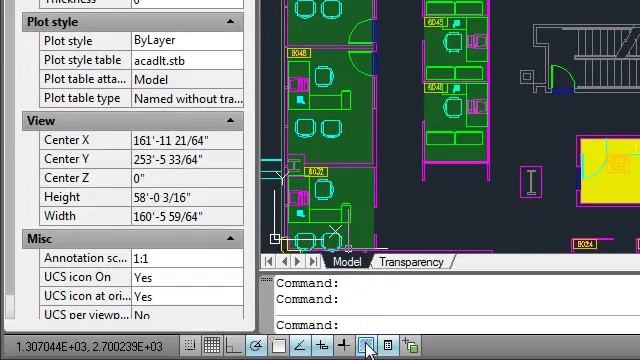The height and width of the screenshot is (360, 640).
Task: Select the 'Annotation sc...' property label
Action: point(85,258)
